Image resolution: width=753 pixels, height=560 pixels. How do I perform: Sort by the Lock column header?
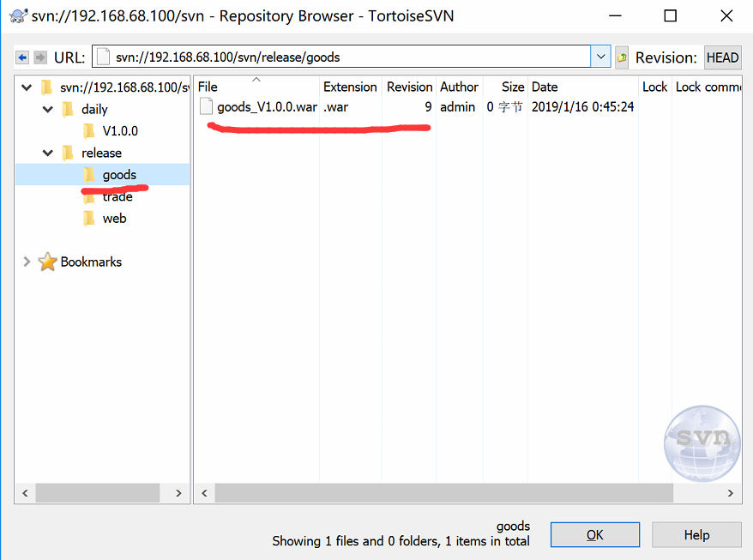pyautogui.click(x=655, y=87)
